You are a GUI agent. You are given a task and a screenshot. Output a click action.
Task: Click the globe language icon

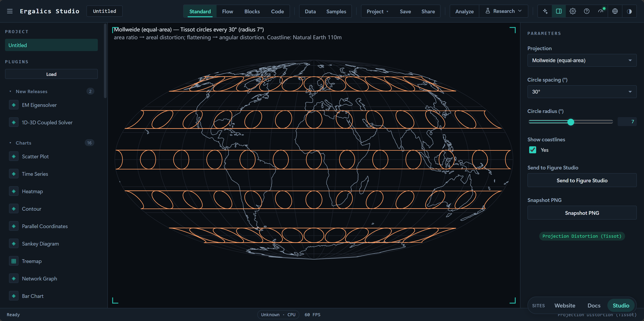[x=615, y=11]
